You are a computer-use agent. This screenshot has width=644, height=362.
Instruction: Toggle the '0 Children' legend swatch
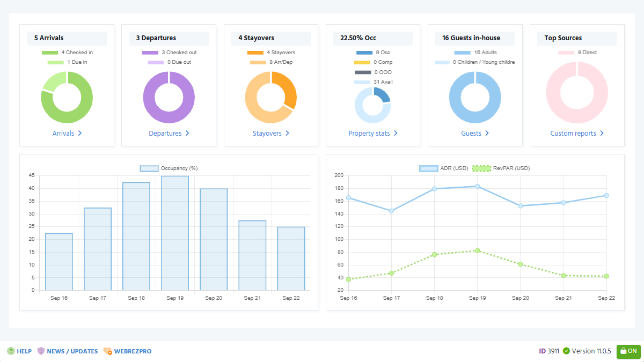[x=443, y=62]
